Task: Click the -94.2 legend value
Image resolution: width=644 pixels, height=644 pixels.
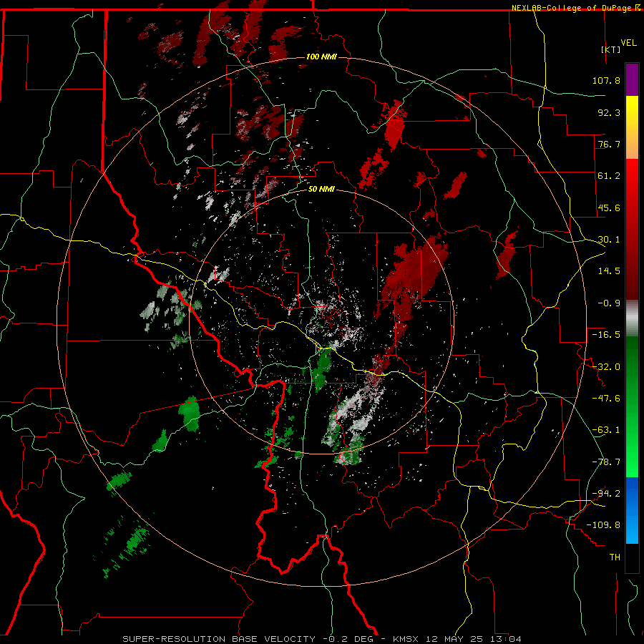Action: coord(606,494)
